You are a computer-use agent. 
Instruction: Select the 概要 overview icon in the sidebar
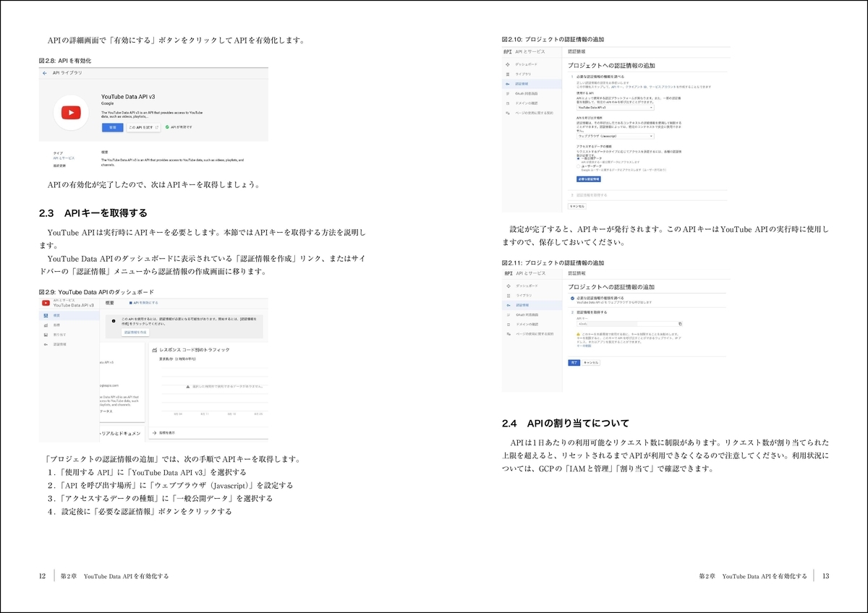pos(46,316)
